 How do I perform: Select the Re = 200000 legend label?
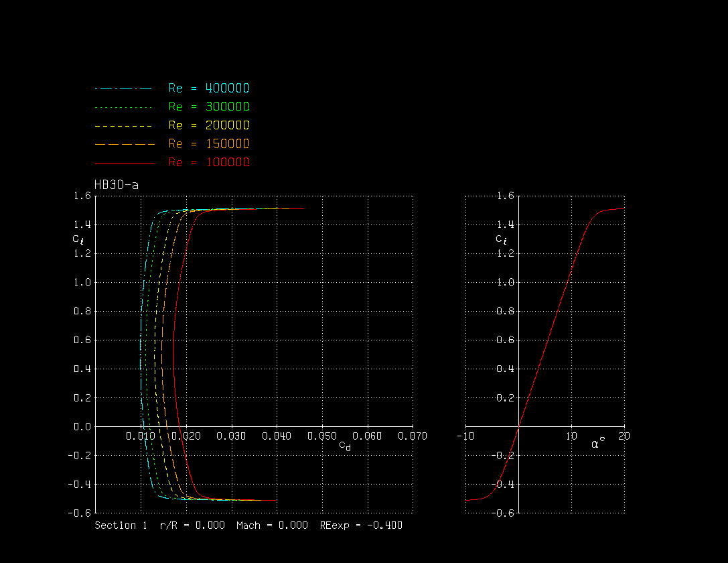click(209, 125)
